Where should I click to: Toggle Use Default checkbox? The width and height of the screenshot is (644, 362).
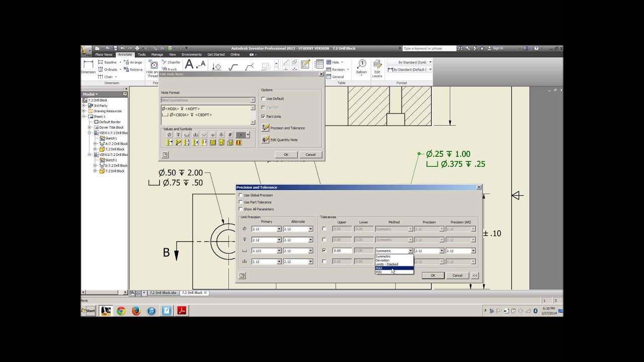tap(263, 99)
